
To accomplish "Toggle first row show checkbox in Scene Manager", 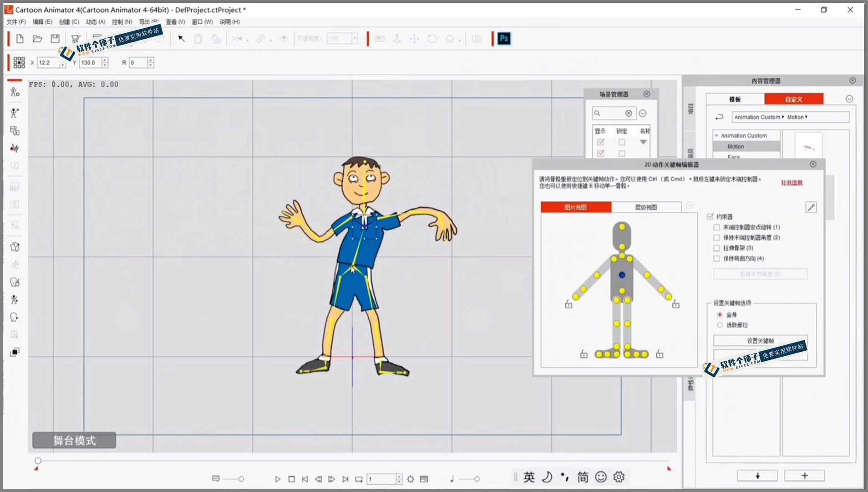I will pyautogui.click(x=600, y=142).
